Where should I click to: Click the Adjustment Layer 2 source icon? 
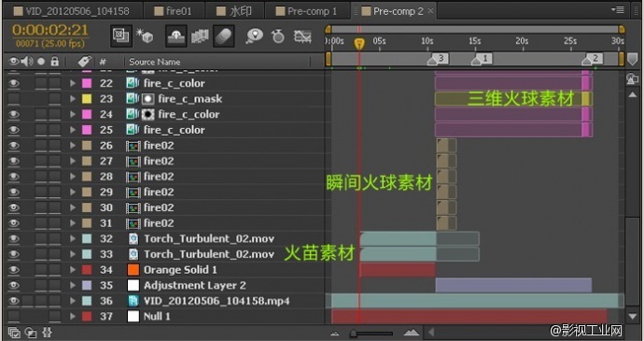(x=133, y=286)
